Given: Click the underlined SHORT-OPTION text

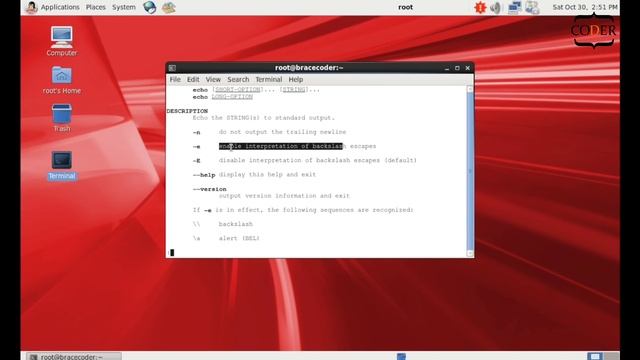Looking at the screenshot, I should (x=238, y=89).
